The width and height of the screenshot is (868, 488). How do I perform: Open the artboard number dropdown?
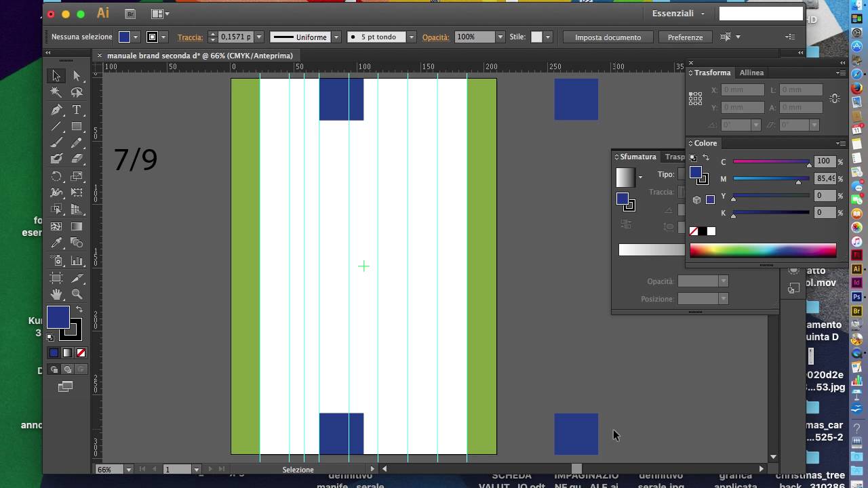pyautogui.click(x=197, y=469)
